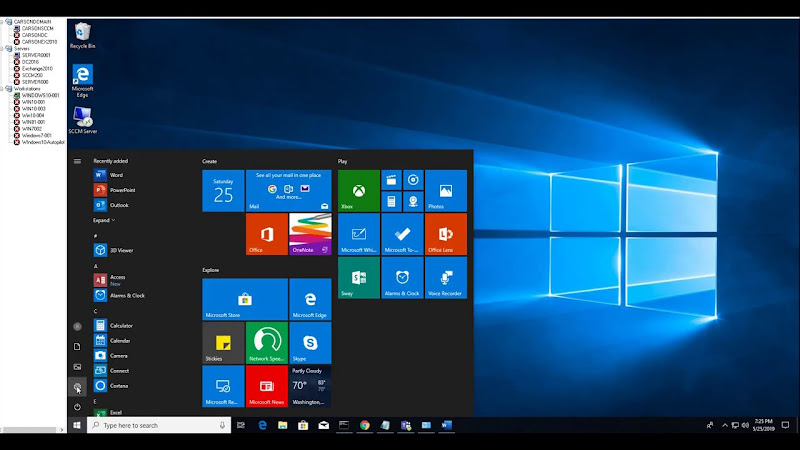The image size is (800, 450).
Task: Open the Microsoft Store tile
Action: pyautogui.click(x=245, y=299)
